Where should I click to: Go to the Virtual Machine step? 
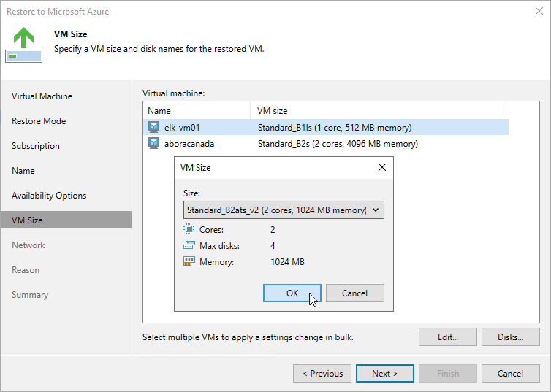coord(42,96)
